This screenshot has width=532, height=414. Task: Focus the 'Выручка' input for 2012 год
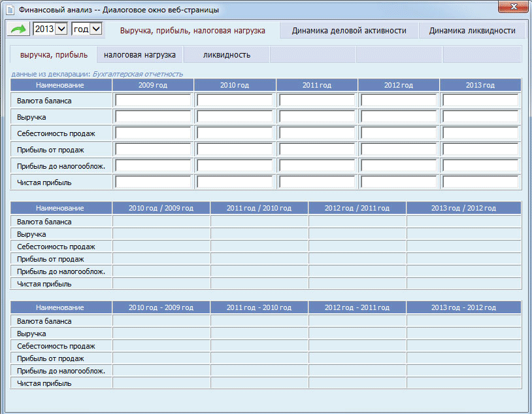(x=399, y=117)
